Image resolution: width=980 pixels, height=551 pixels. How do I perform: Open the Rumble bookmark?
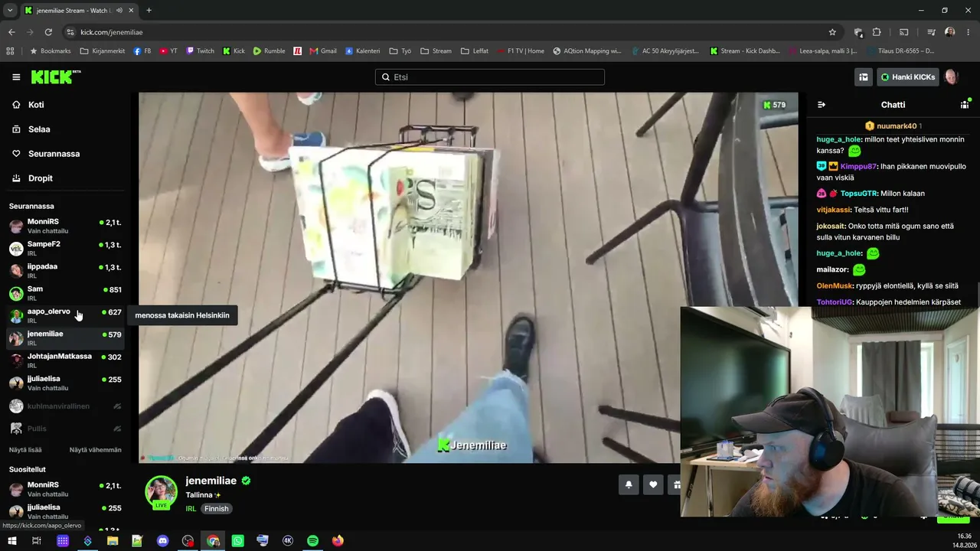pos(269,51)
